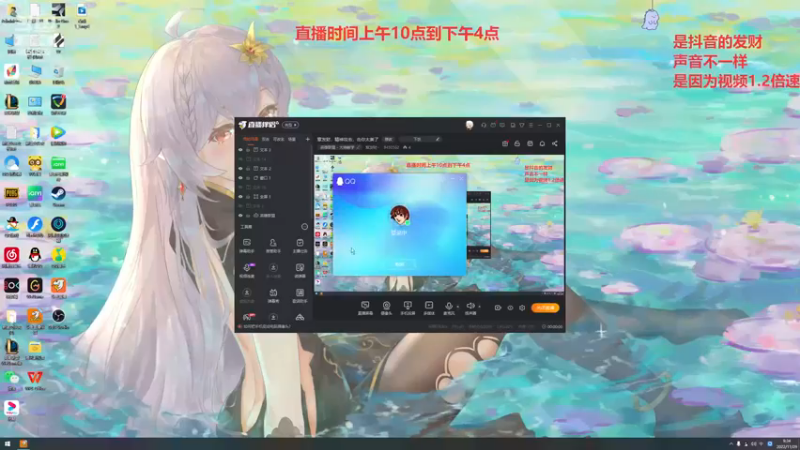Open the dropdown arrow beside speaker

point(479,306)
